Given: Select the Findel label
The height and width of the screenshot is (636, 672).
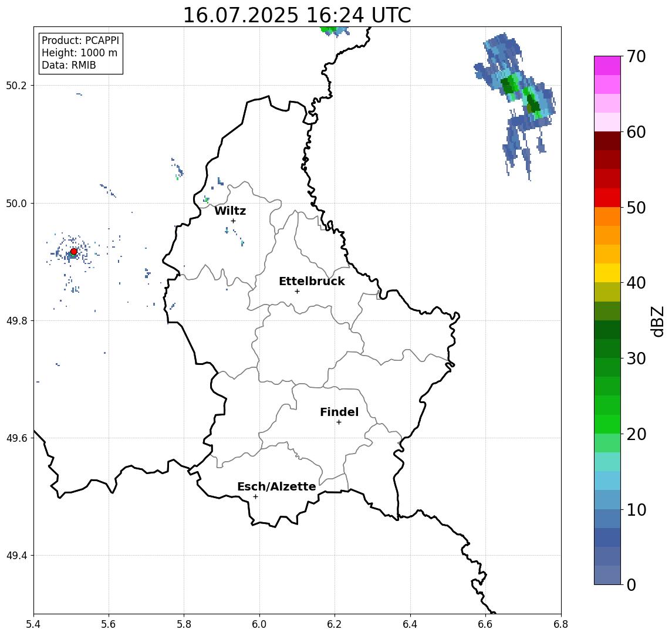Looking at the screenshot, I should (x=339, y=412).
